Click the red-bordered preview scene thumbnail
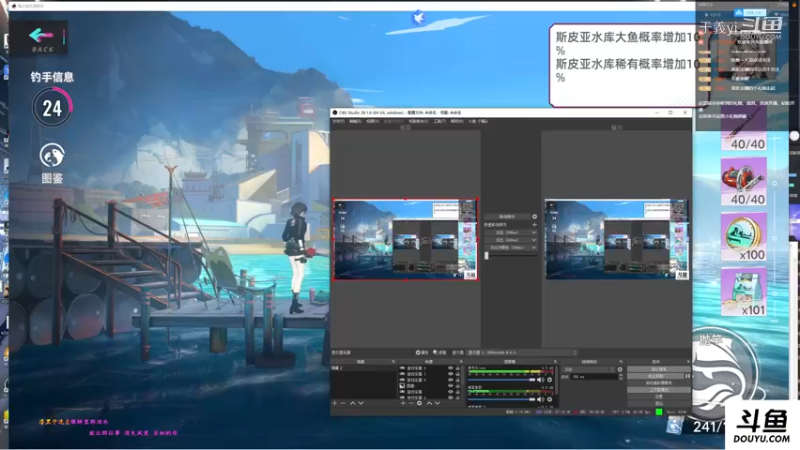This screenshot has height=450, width=800. tap(406, 239)
